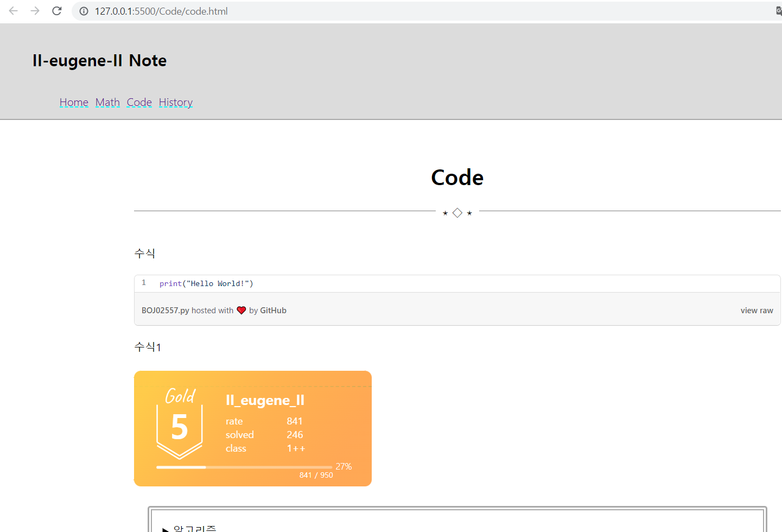Click the II-eugene-II Note site title
Screen dimensions: 782x532
pos(99,61)
